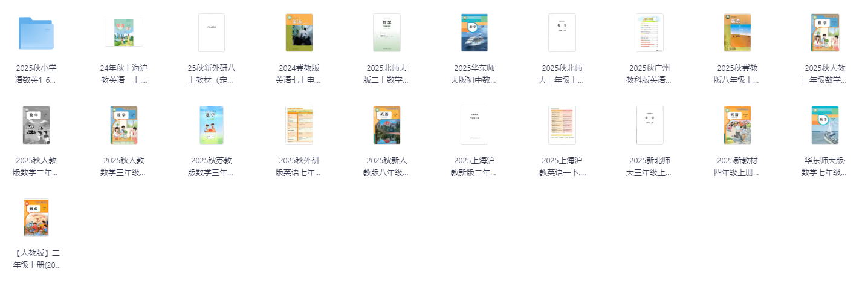Select the 25秋新外研八上教材 document thumbnail
868x283 pixels.
click(212, 33)
